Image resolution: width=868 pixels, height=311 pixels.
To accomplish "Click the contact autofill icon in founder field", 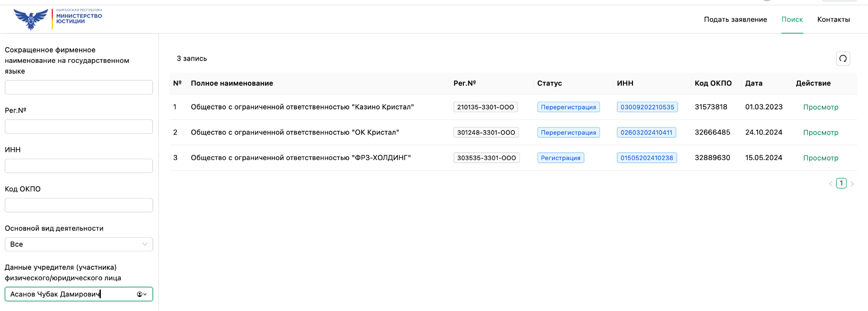I will pos(140,294).
